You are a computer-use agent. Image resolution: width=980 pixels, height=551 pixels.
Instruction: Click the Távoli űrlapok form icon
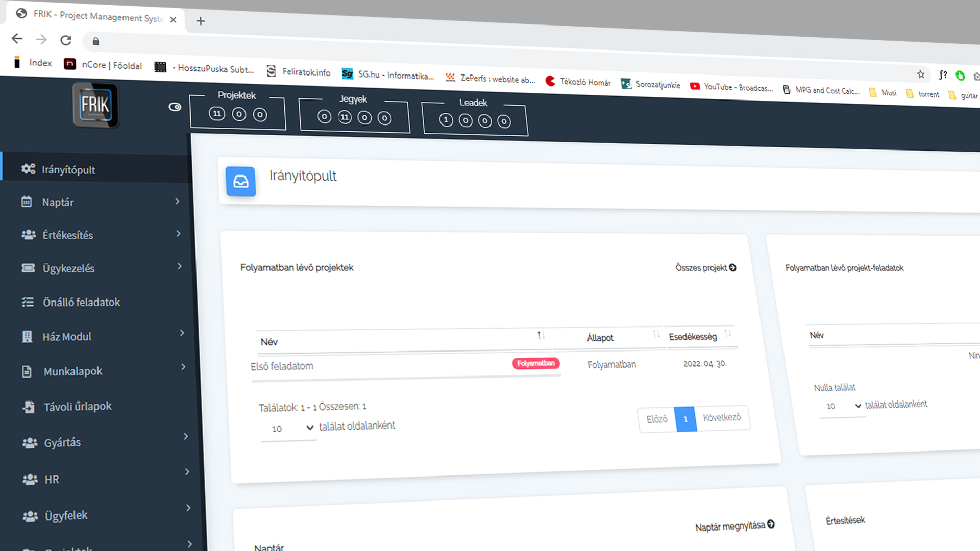click(x=29, y=407)
